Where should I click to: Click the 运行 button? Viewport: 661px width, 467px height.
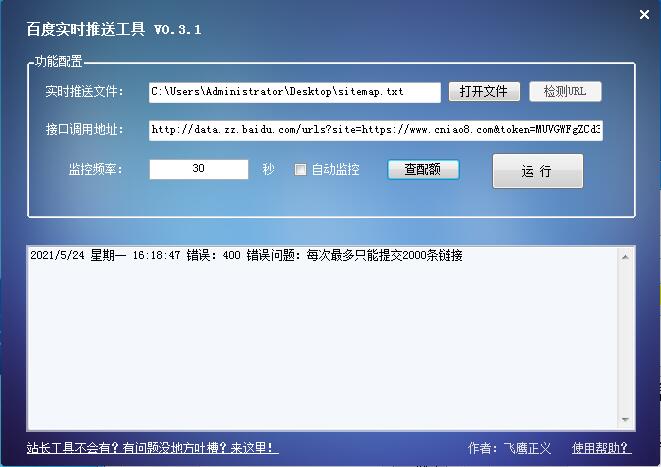(537, 171)
